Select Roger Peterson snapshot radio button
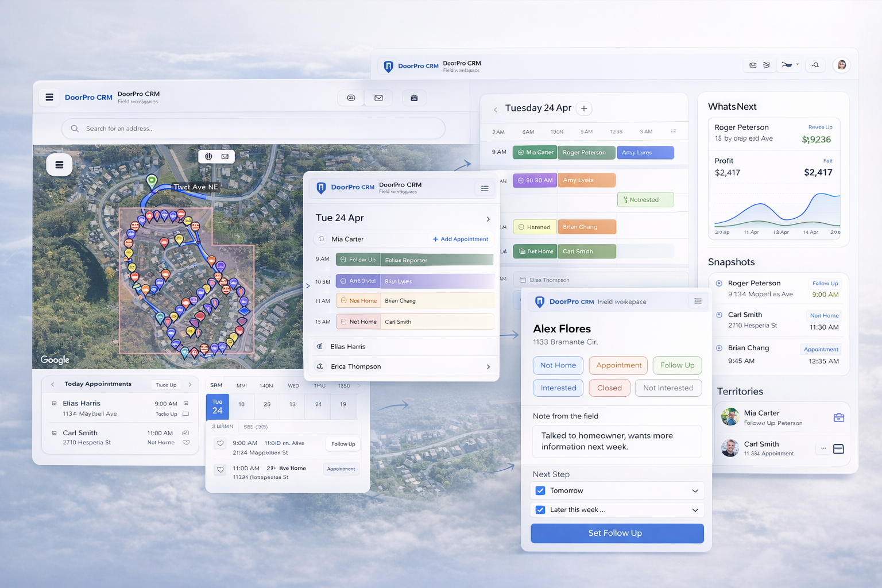The image size is (882, 588). (x=719, y=283)
